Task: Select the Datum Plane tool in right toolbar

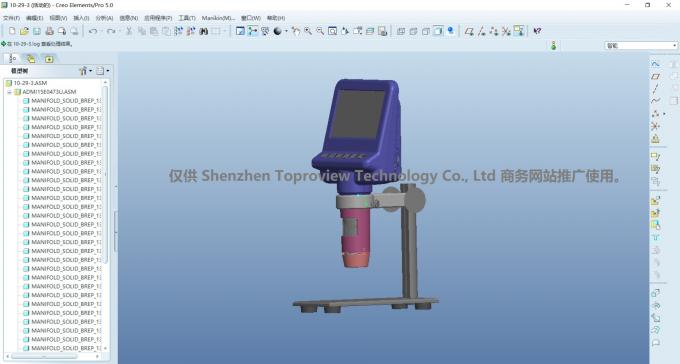Action: coord(655,77)
